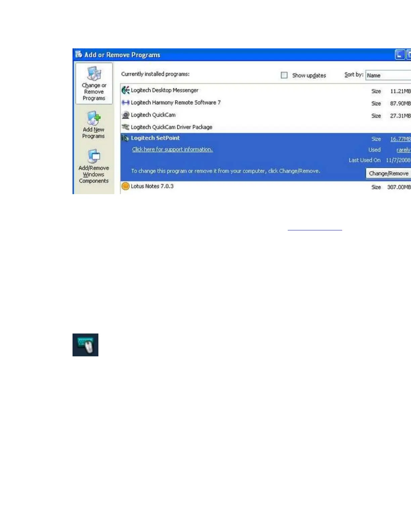This screenshot has width=411, height=532.
Task: Select Logitech QuickCam Driver Package row
Action: tap(266, 127)
